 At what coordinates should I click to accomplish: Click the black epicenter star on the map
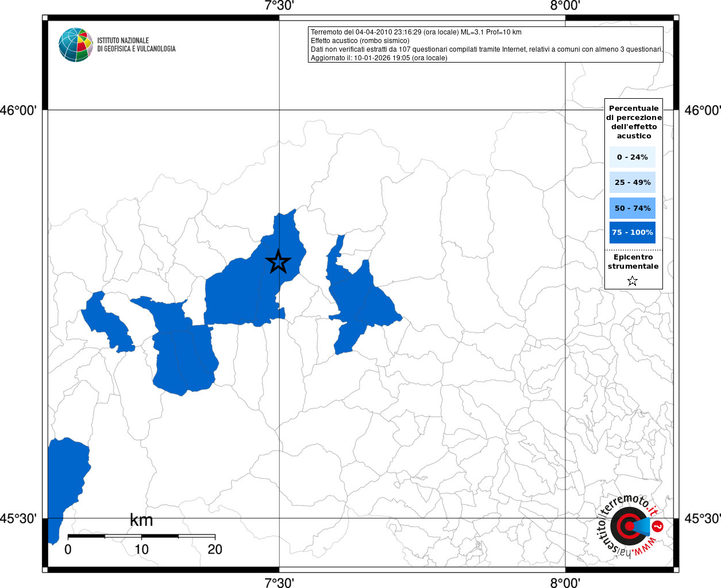pos(279,262)
